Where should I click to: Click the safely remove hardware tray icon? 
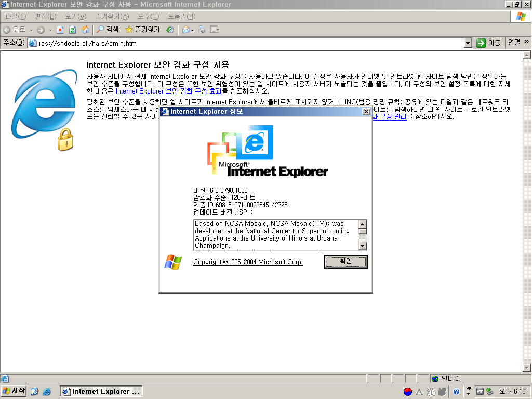coord(489,392)
